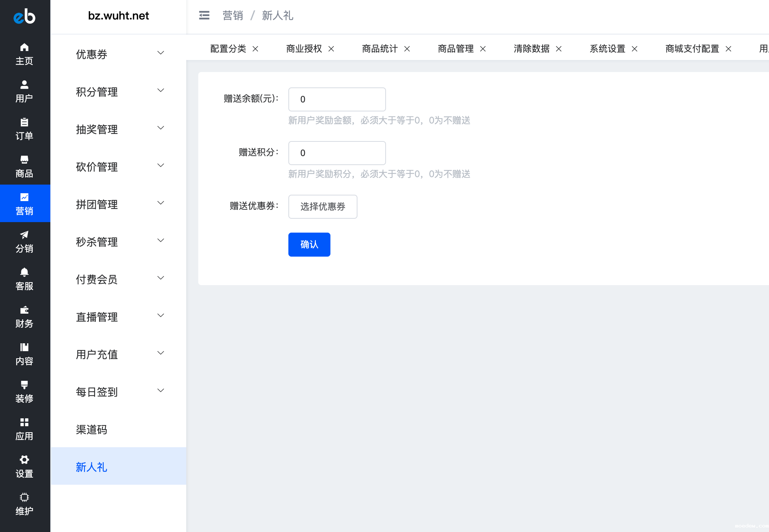
Task: Close the 商品统计 tab
Action: coord(407,49)
